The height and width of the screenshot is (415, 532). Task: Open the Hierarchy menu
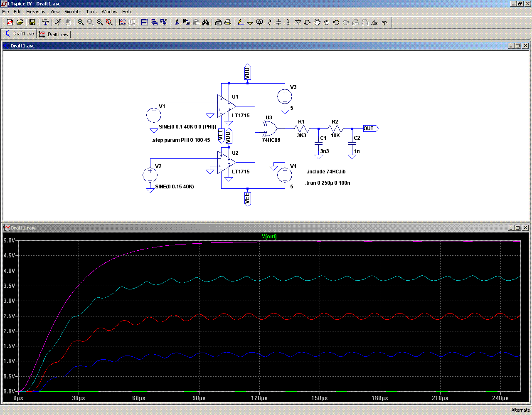pos(36,12)
